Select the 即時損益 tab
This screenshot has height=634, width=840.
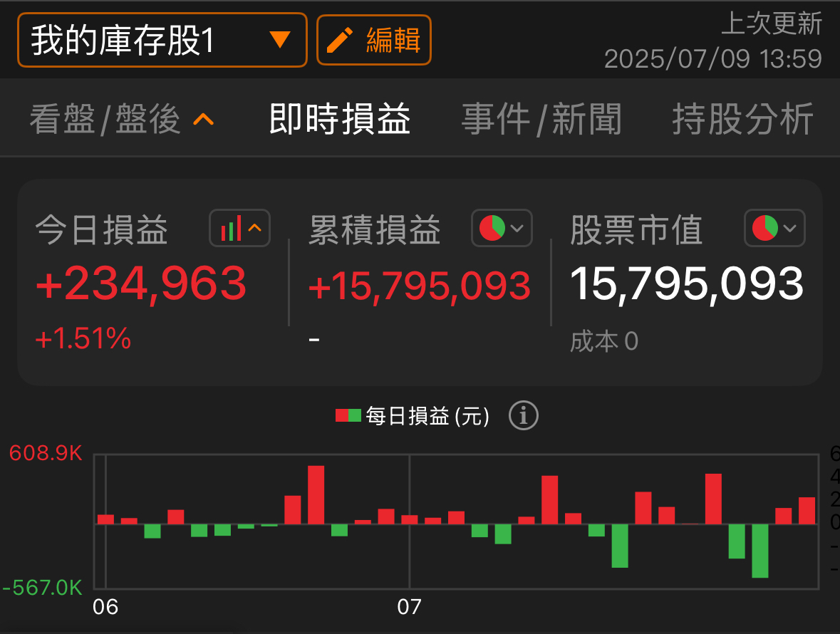pyautogui.click(x=340, y=119)
